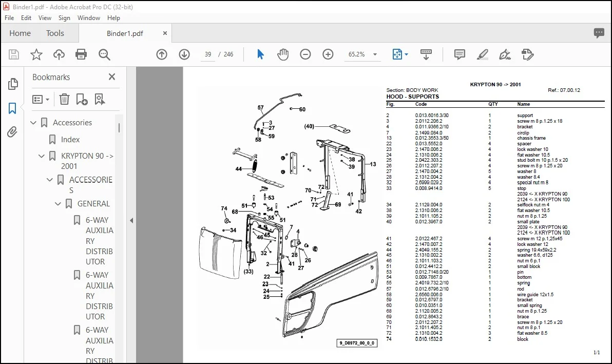The width and height of the screenshot is (612, 364).
Task: Open the Edit menu
Action: (x=26, y=18)
